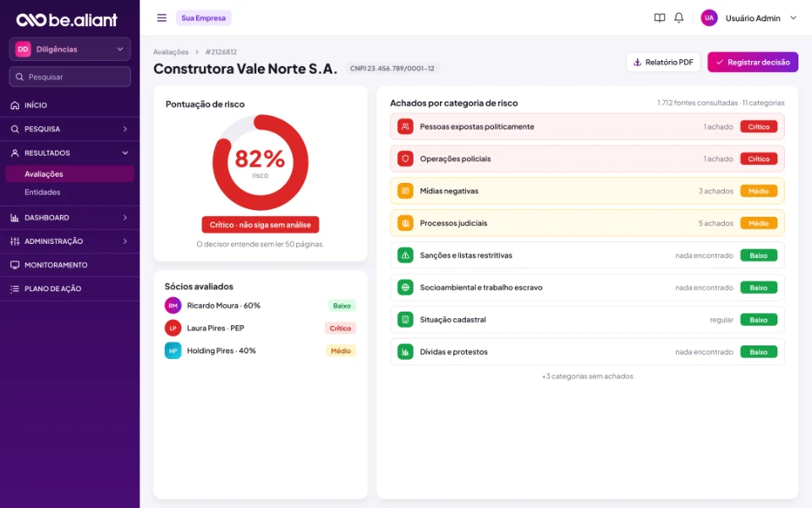Click Avaliações breadcrumb link
812x508 pixels.
[x=171, y=52]
